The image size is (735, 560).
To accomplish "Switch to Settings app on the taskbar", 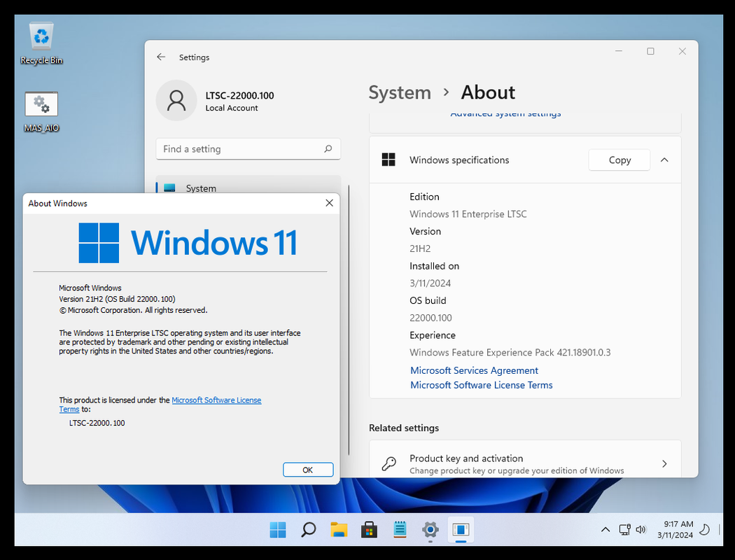I will [x=430, y=530].
